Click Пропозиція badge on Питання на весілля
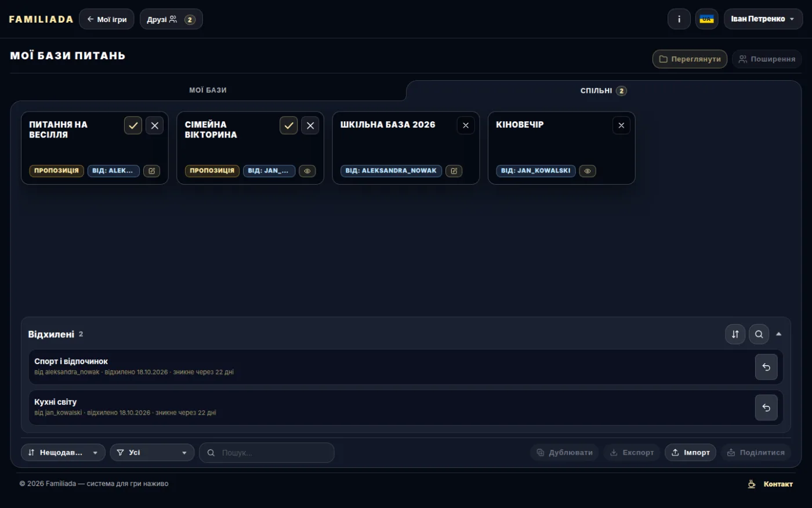This screenshot has height=508, width=812. point(56,171)
